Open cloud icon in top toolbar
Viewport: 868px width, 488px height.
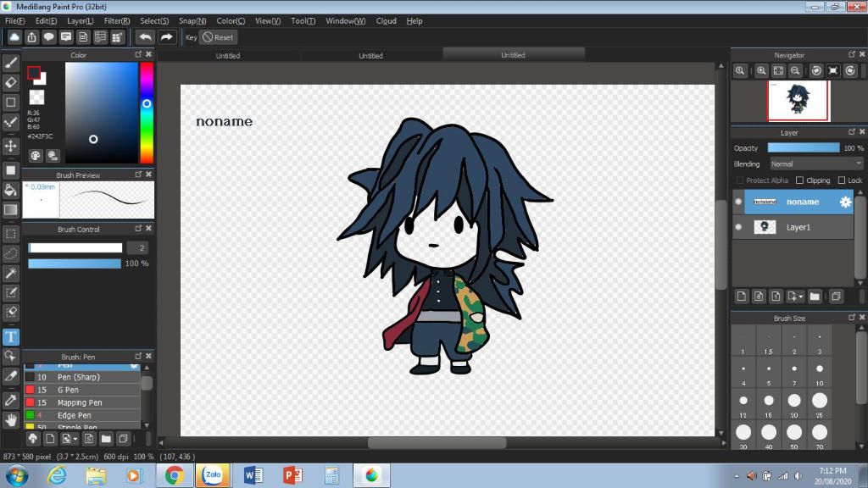click(x=14, y=37)
